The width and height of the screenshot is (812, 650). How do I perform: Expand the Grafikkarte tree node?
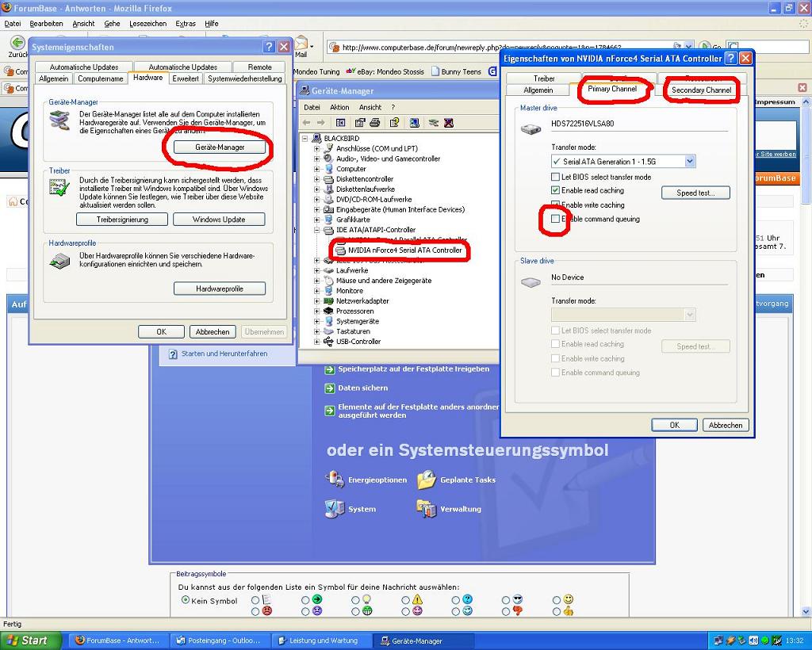317,220
